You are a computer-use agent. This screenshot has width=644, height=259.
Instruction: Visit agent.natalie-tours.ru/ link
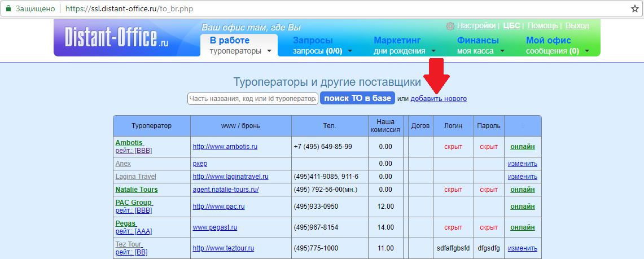click(x=226, y=190)
